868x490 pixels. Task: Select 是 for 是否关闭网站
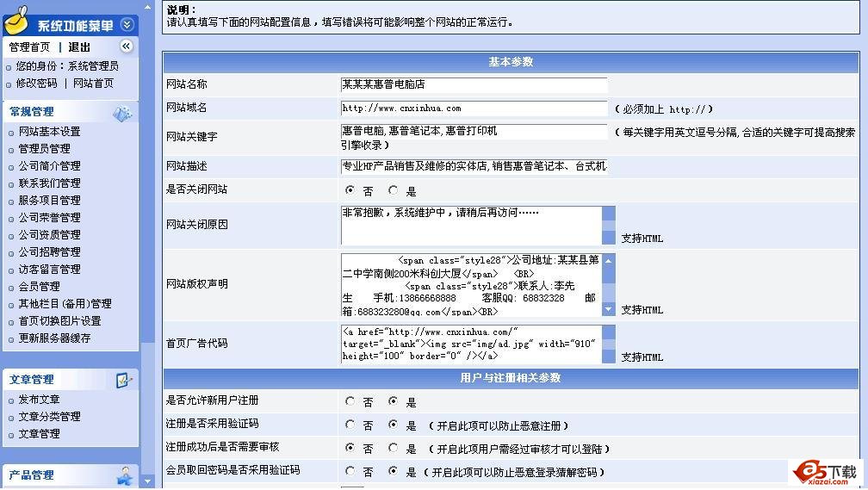click(393, 190)
